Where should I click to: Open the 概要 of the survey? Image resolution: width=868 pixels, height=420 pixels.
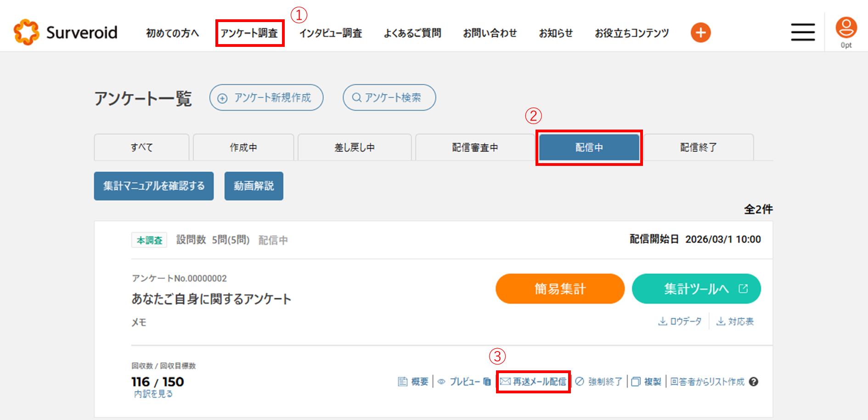coord(413,382)
